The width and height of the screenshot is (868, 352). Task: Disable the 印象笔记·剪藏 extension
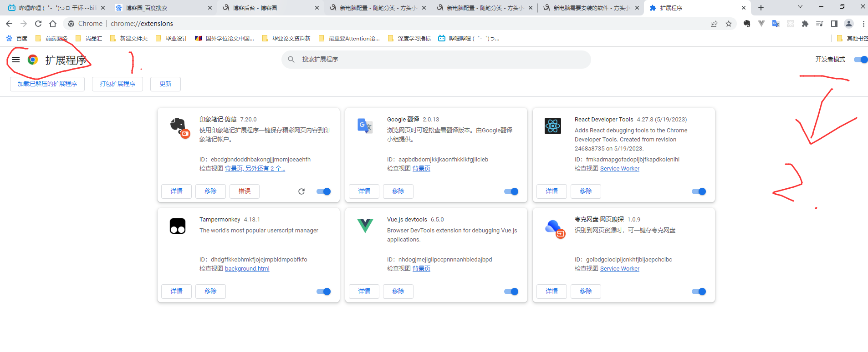pos(324,191)
